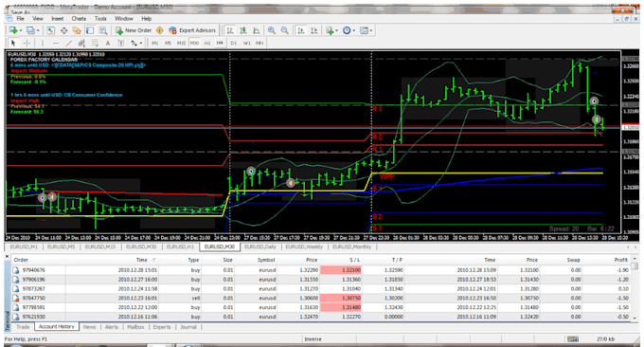Expand the Periods dropdown arrow
This screenshot has height=347, width=644.
(353, 31)
